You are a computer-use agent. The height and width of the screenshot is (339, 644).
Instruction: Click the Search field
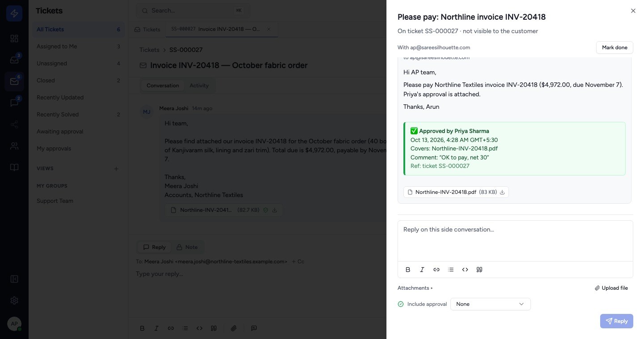[193, 10]
